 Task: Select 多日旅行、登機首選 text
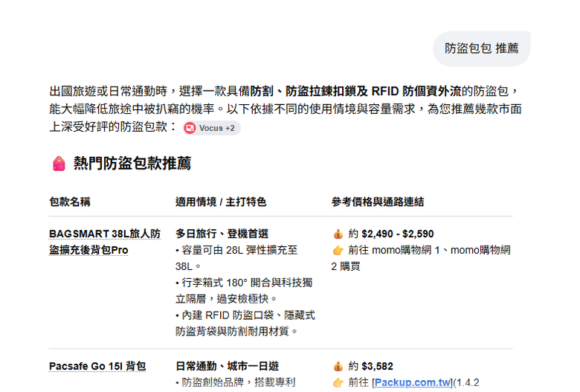pyautogui.click(x=222, y=234)
